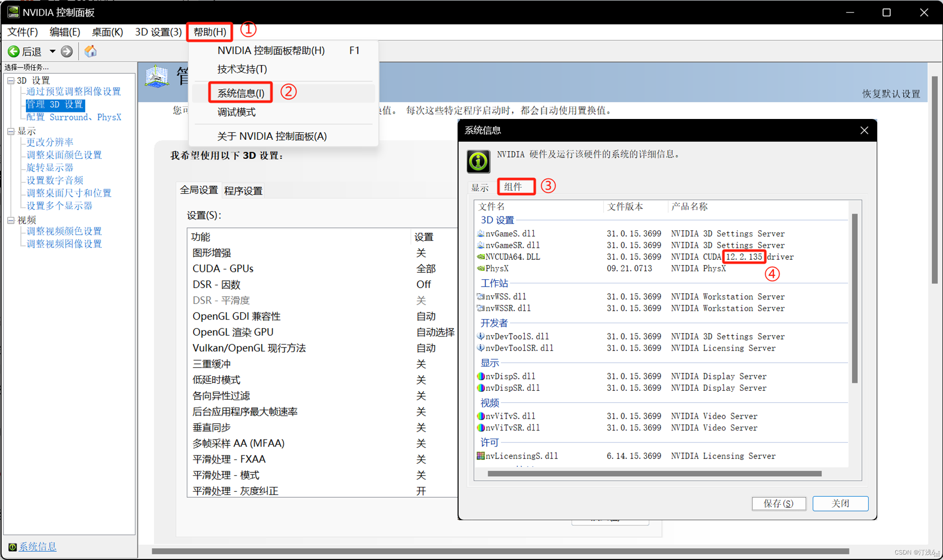Choose 关于 NVIDIA 控制面板(A)

pyautogui.click(x=283, y=136)
